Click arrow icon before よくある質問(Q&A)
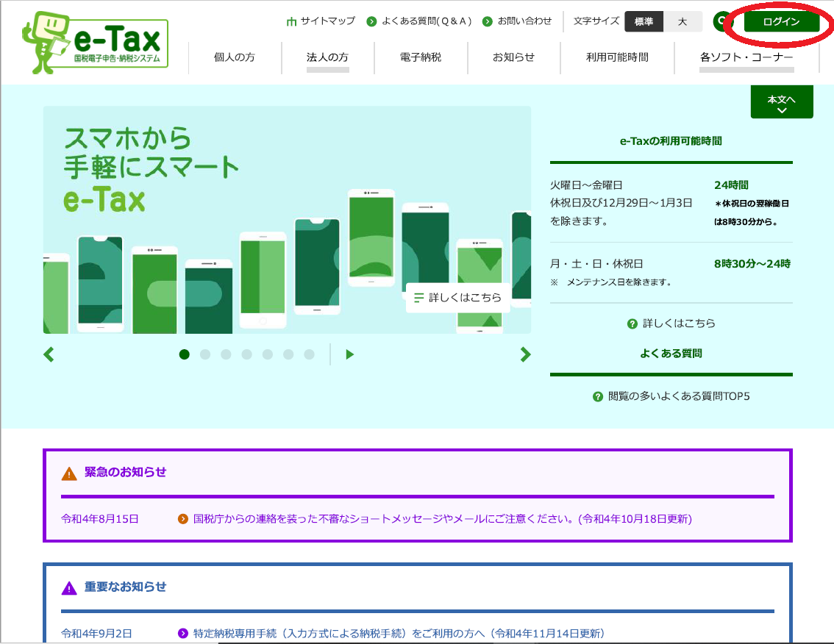 [x=371, y=21]
